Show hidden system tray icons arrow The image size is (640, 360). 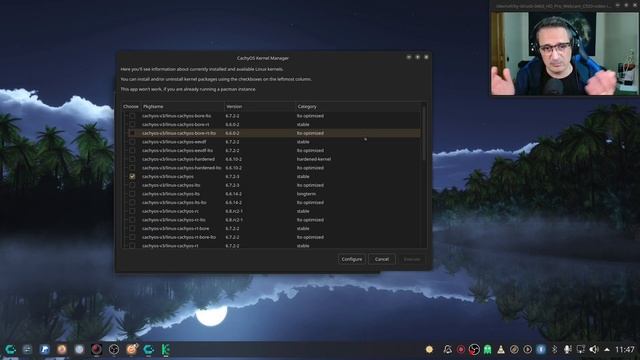click(x=607, y=349)
